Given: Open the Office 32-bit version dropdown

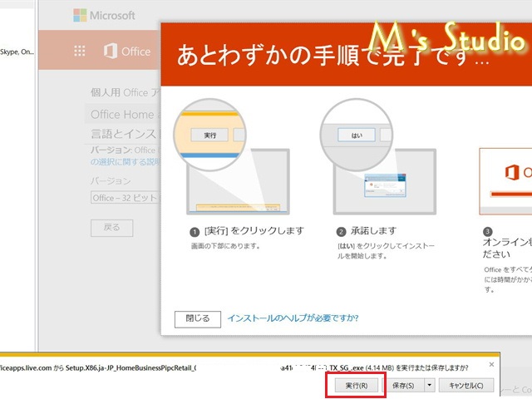Looking at the screenshot, I should click(x=126, y=198).
